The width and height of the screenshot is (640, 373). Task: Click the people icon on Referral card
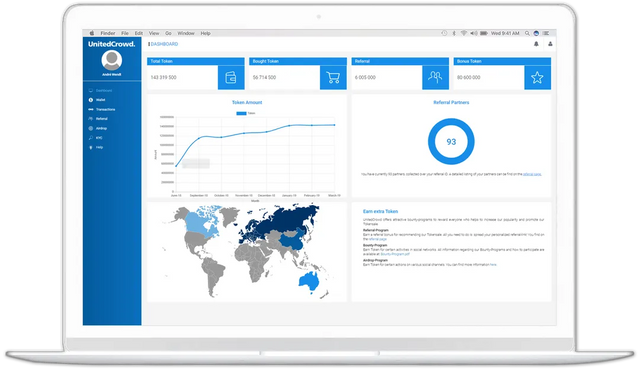coord(435,77)
